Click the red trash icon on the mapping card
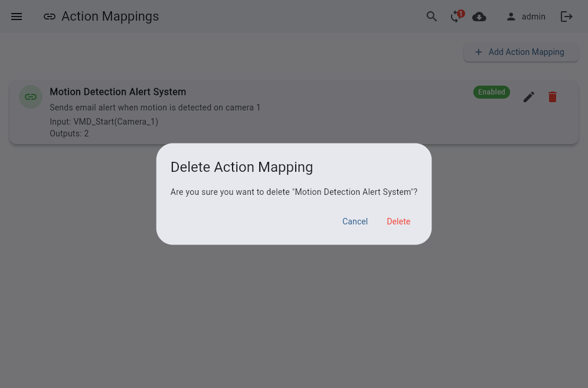 (552, 97)
